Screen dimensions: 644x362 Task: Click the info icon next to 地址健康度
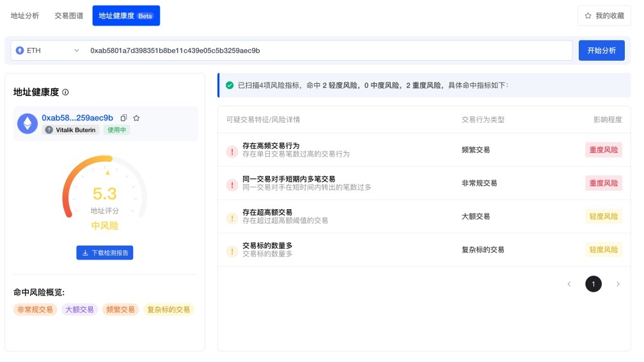[x=65, y=92]
